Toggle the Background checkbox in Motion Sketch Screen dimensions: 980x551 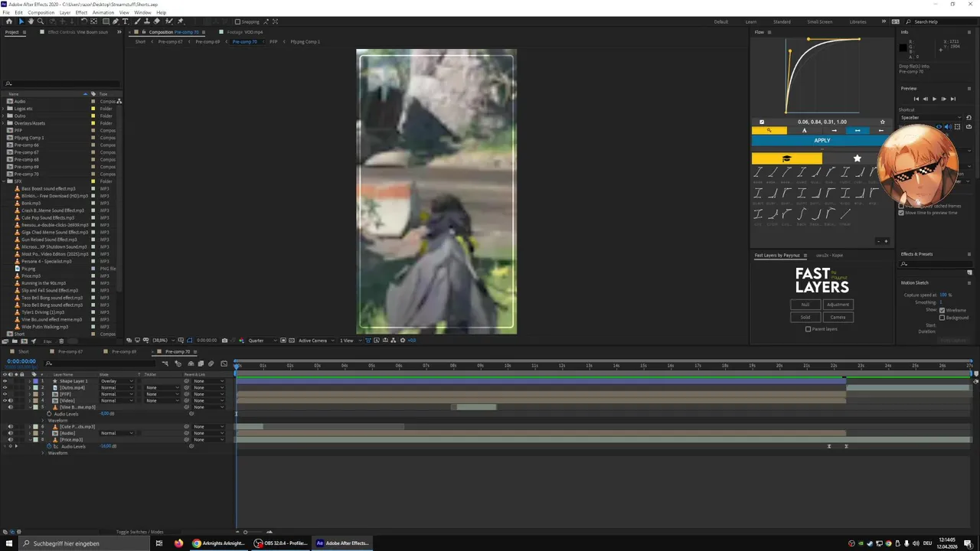point(942,317)
